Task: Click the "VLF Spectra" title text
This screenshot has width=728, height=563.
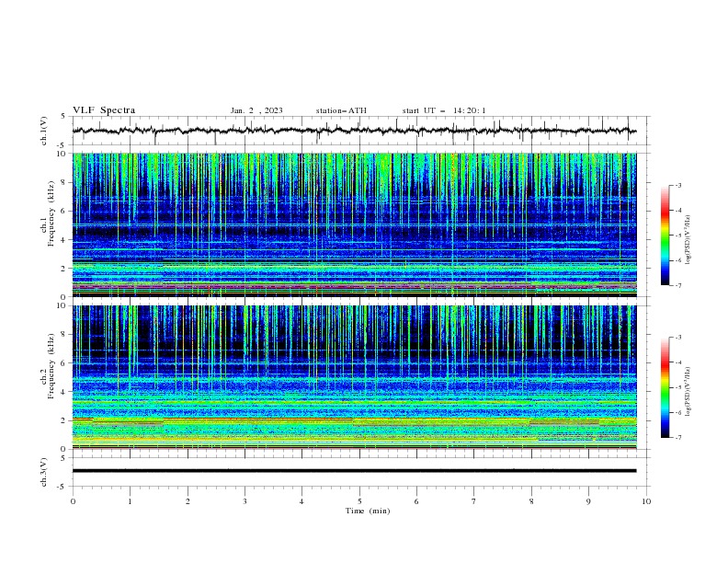Action: coord(104,110)
